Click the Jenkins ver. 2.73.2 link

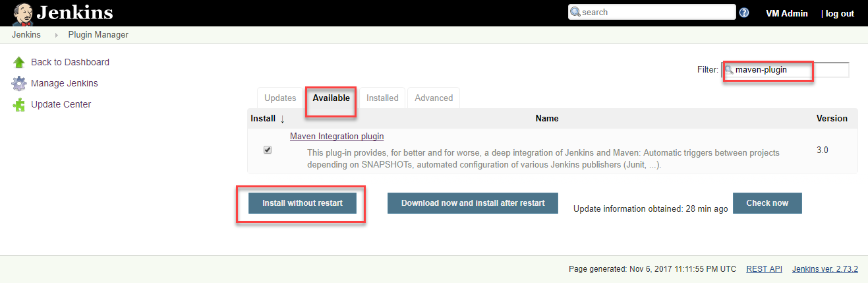pyautogui.click(x=825, y=269)
